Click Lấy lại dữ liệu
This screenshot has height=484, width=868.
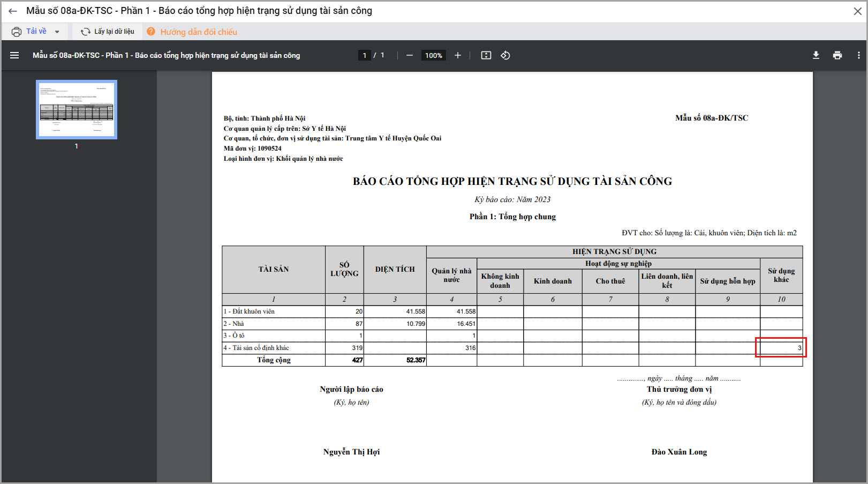tap(115, 32)
